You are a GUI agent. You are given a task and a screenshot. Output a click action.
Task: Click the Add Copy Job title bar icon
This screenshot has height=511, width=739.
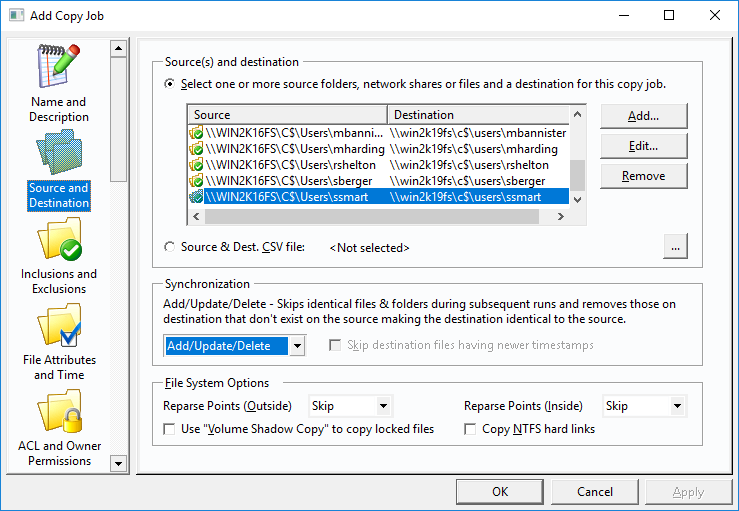pos(16,15)
